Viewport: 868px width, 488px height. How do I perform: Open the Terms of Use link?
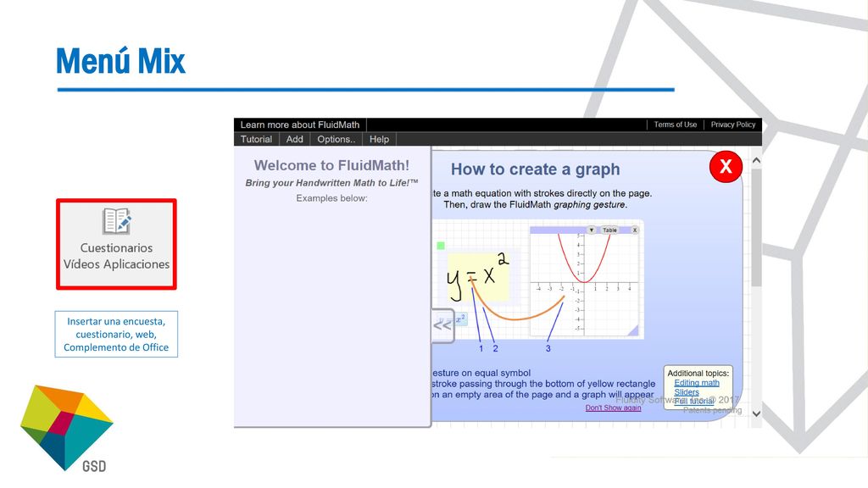click(676, 125)
